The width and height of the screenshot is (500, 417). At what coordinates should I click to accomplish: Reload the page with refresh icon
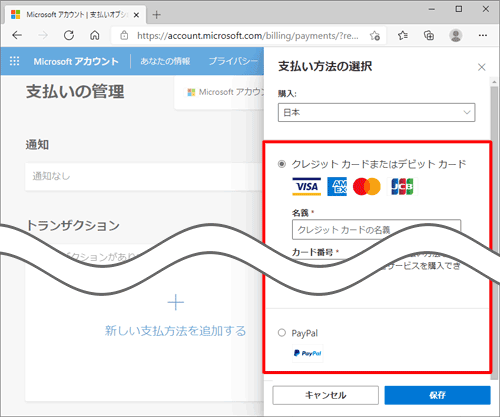pos(69,35)
